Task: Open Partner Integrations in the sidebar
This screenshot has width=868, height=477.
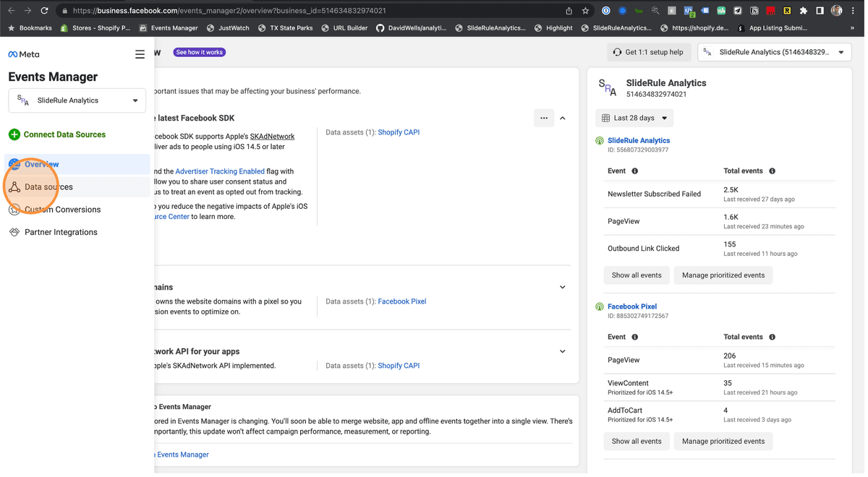Action: [x=77, y=232]
